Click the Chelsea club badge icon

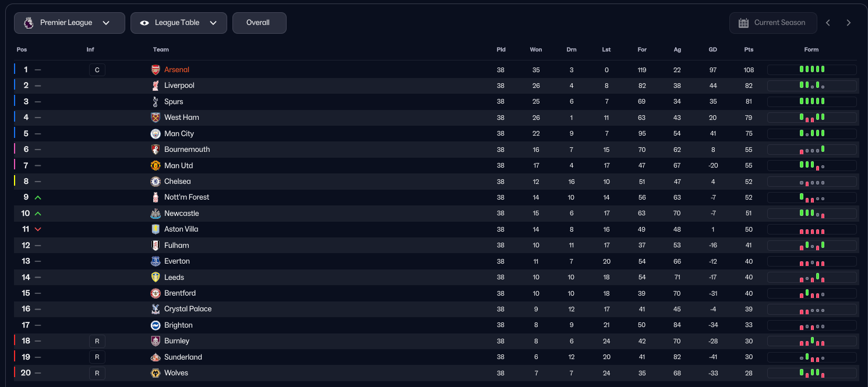(x=156, y=182)
